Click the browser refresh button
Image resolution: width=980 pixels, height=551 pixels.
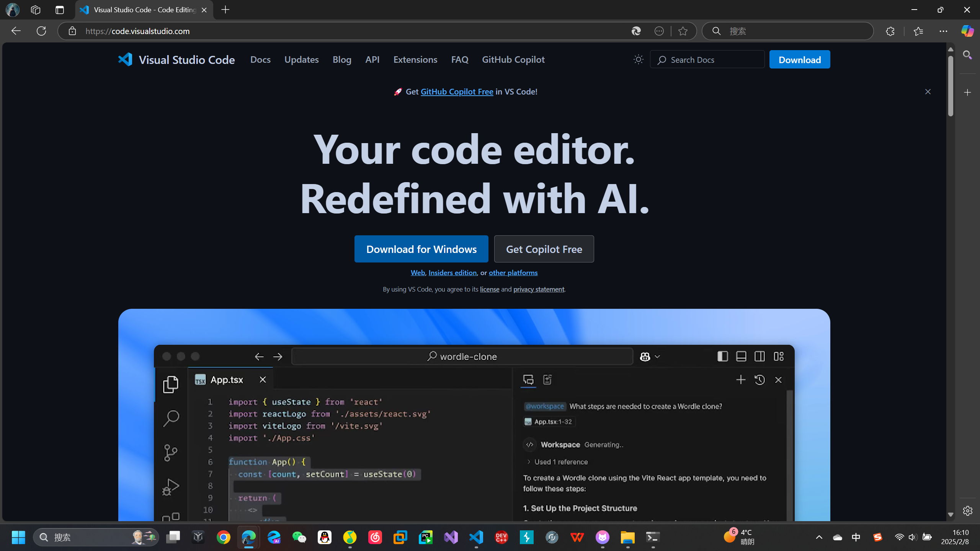[41, 31]
